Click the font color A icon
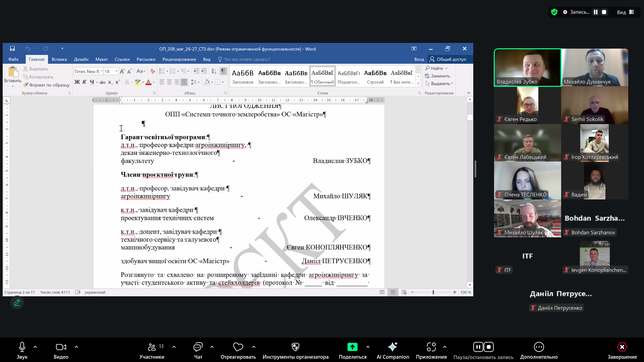 click(x=148, y=82)
